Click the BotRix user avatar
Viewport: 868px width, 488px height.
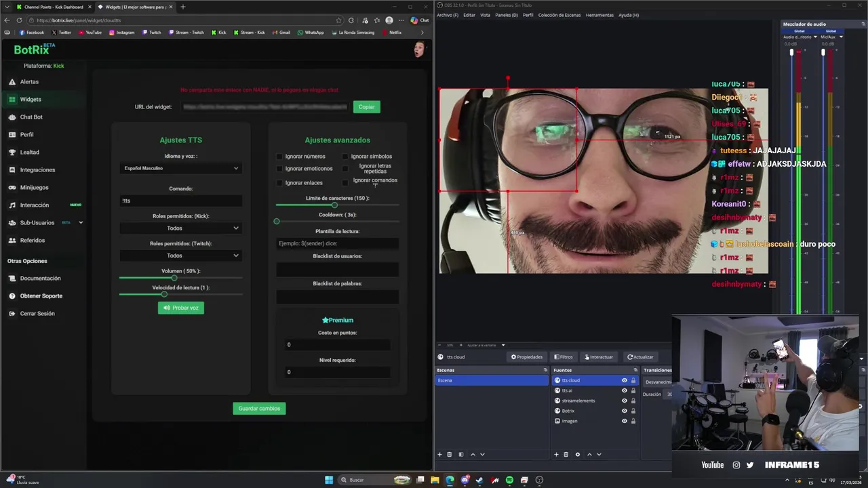pyautogui.click(x=420, y=49)
